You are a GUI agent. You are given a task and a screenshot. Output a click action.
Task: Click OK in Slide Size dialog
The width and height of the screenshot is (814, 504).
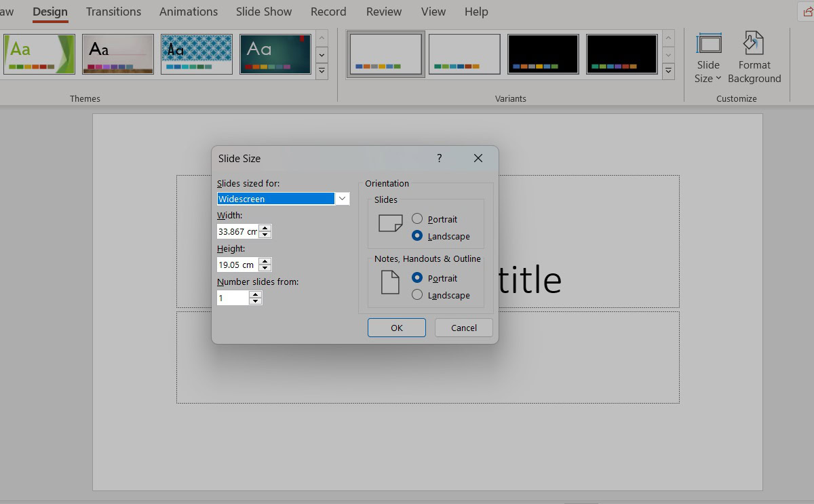pyautogui.click(x=397, y=328)
